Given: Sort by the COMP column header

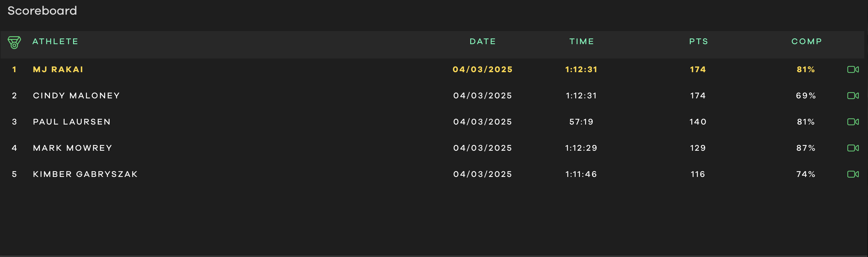Looking at the screenshot, I should point(806,41).
